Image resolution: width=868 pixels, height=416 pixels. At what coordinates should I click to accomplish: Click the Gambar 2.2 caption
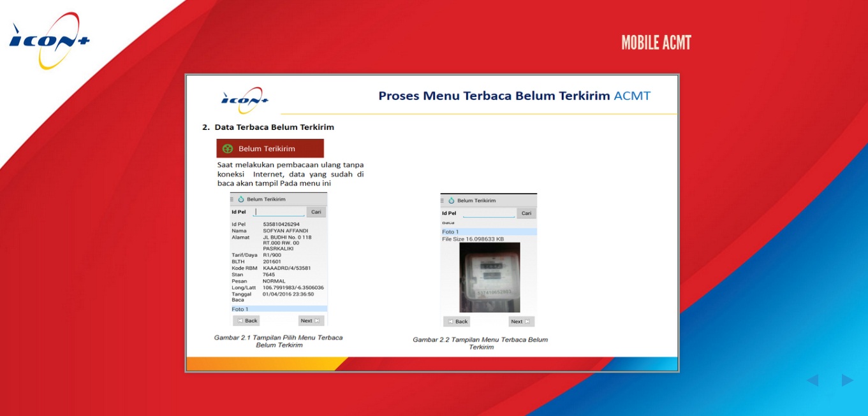[x=480, y=343]
